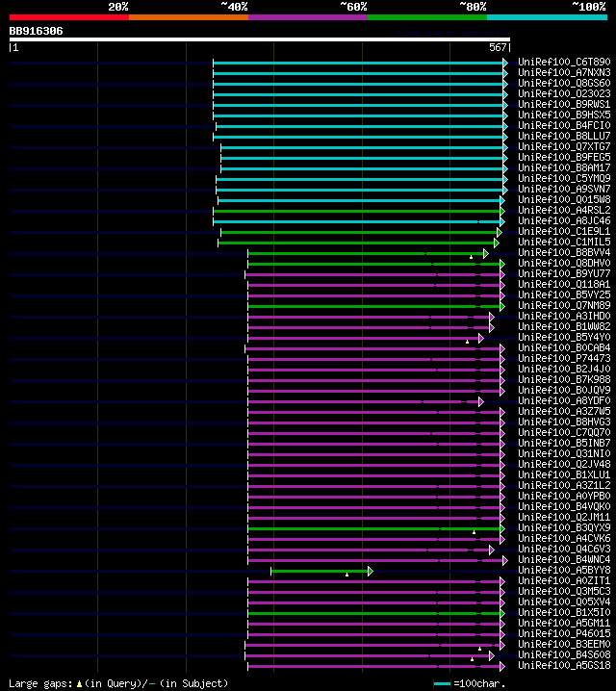Select the UniRef100_C1MIL5 label

click(564, 242)
